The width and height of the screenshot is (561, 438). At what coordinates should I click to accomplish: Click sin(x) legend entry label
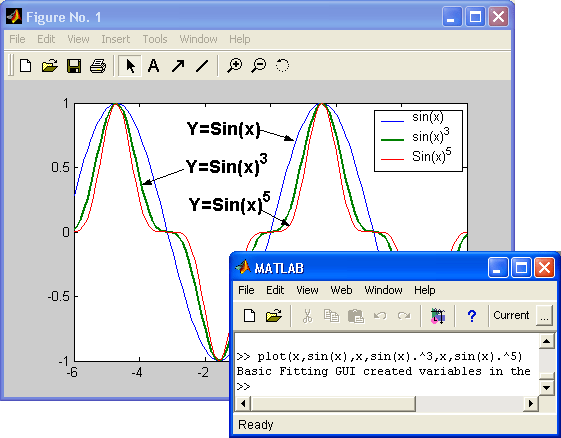pos(428,117)
